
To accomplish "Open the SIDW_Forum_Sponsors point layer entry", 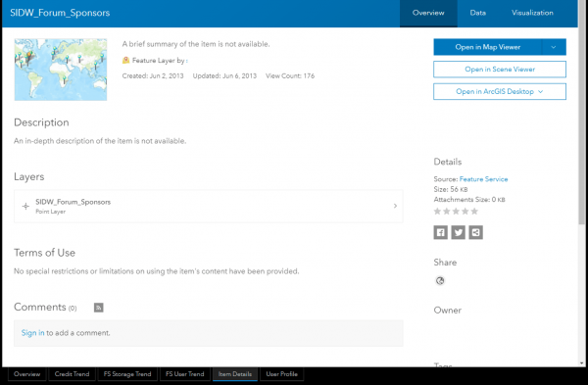I will coord(209,206).
